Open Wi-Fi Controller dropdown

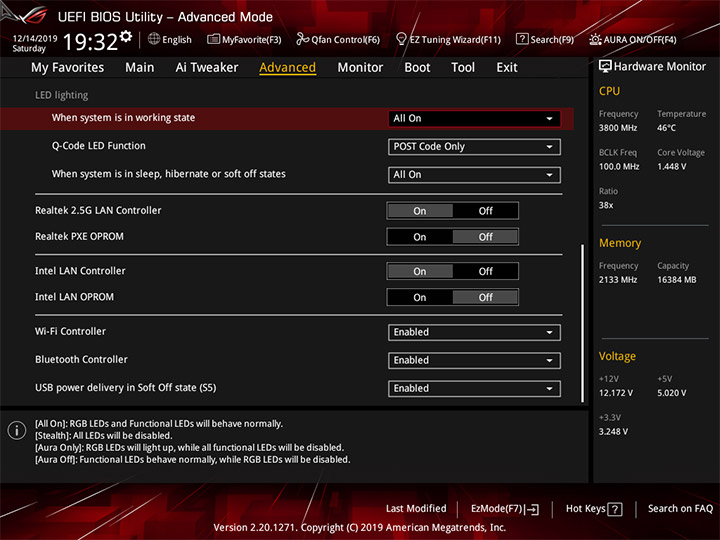[474, 332]
